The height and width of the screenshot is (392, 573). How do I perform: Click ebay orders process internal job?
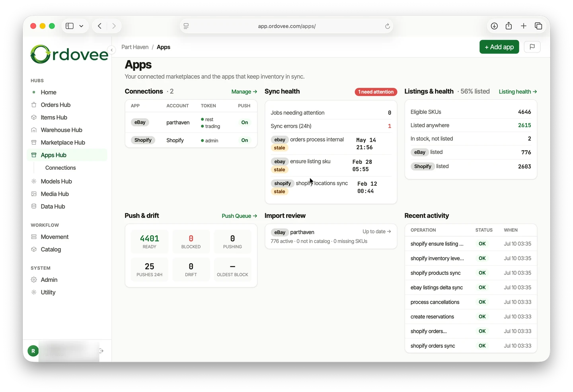pyautogui.click(x=331, y=144)
